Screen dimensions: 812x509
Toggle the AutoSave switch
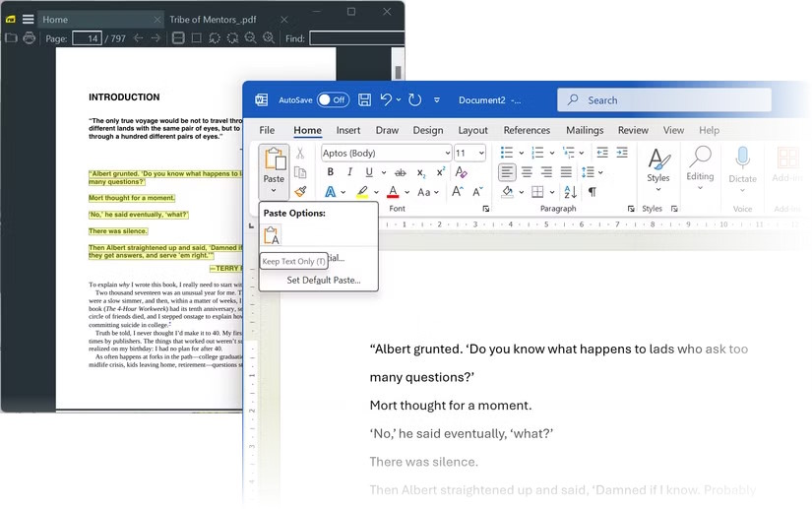coord(333,99)
